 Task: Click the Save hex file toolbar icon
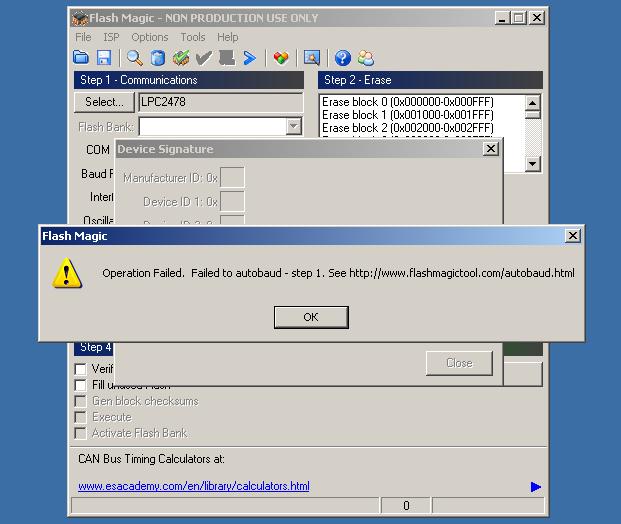(x=104, y=58)
